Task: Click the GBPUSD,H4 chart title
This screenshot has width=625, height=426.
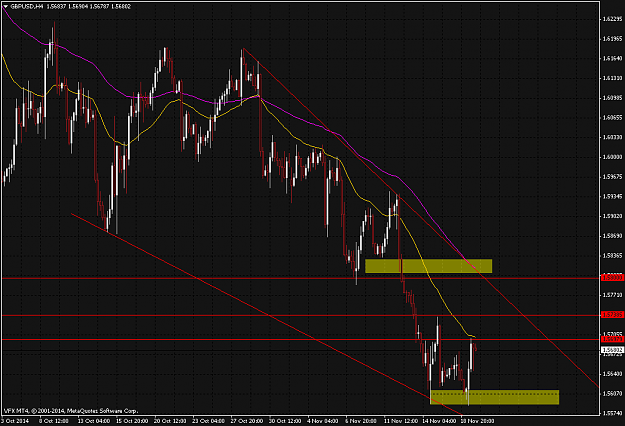Action: pos(26,6)
